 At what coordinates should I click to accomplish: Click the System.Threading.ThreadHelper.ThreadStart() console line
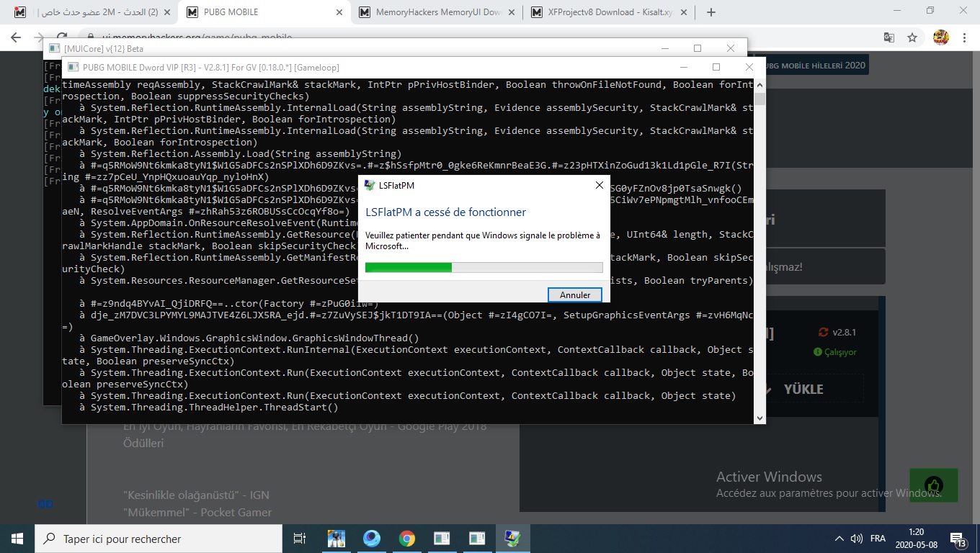coord(208,407)
